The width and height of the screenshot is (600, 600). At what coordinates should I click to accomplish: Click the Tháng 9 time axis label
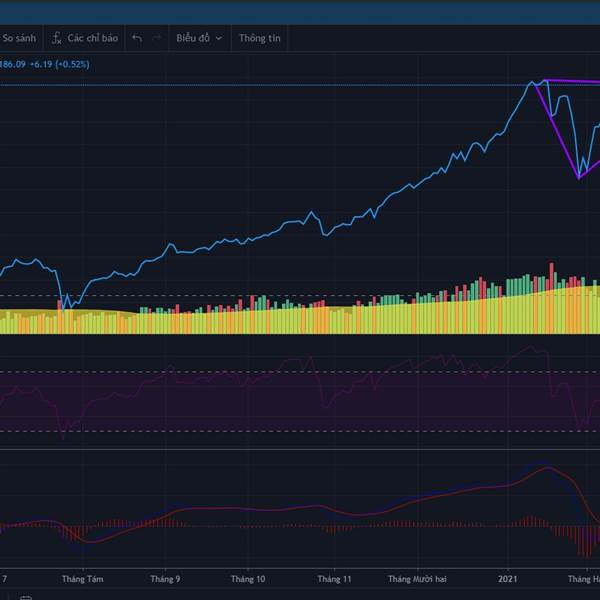point(165,579)
